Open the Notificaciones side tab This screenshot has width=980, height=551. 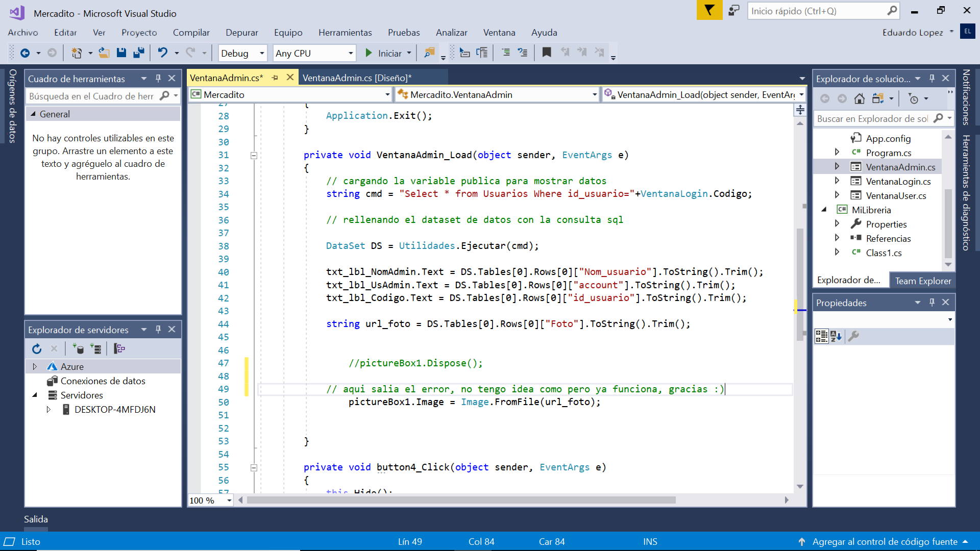click(966, 97)
